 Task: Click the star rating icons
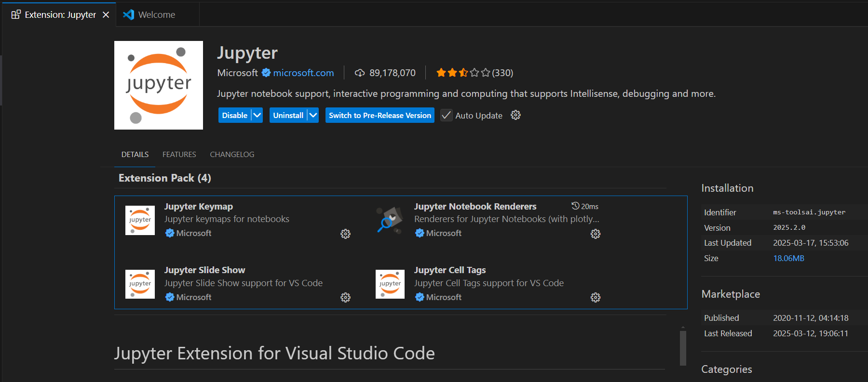click(463, 73)
